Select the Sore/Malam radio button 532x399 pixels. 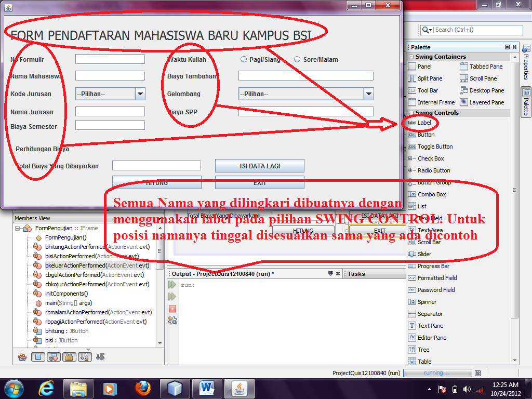[297, 59]
